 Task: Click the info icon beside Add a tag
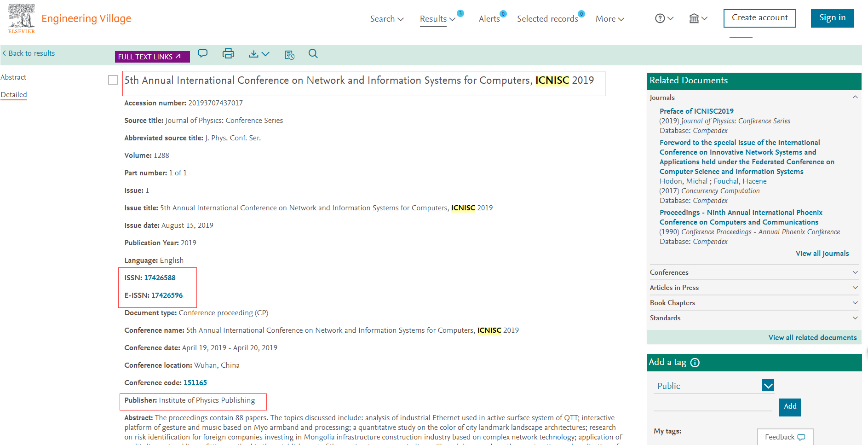pos(695,363)
